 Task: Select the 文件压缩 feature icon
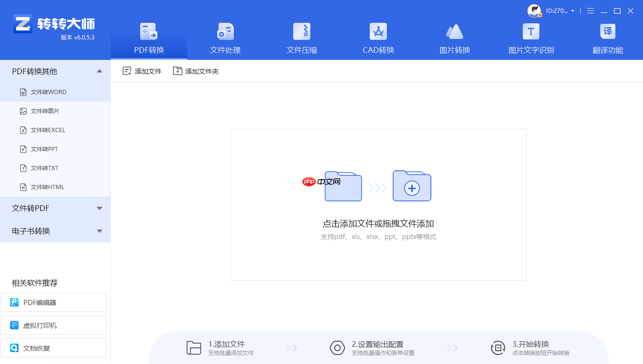301,38
